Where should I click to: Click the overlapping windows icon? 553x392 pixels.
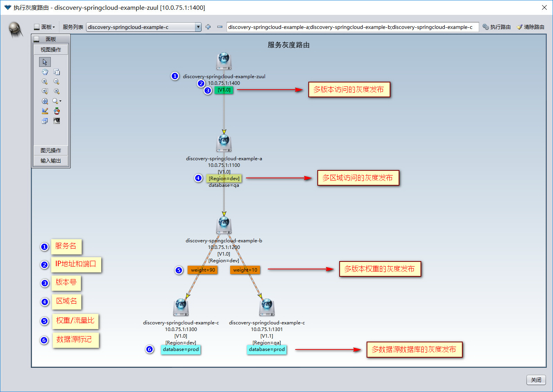(45, 121)
